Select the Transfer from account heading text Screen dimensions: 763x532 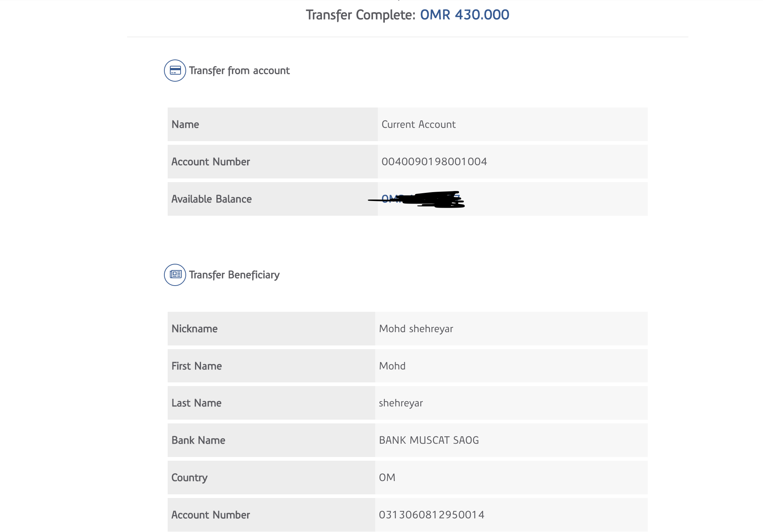239,71
